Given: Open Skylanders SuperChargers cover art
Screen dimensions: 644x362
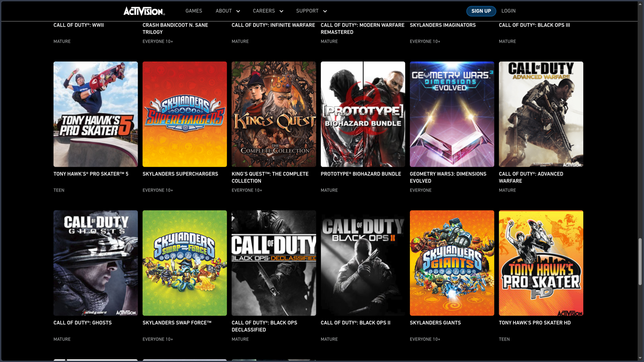Looking at the screenshot, I should pos(184,114).
